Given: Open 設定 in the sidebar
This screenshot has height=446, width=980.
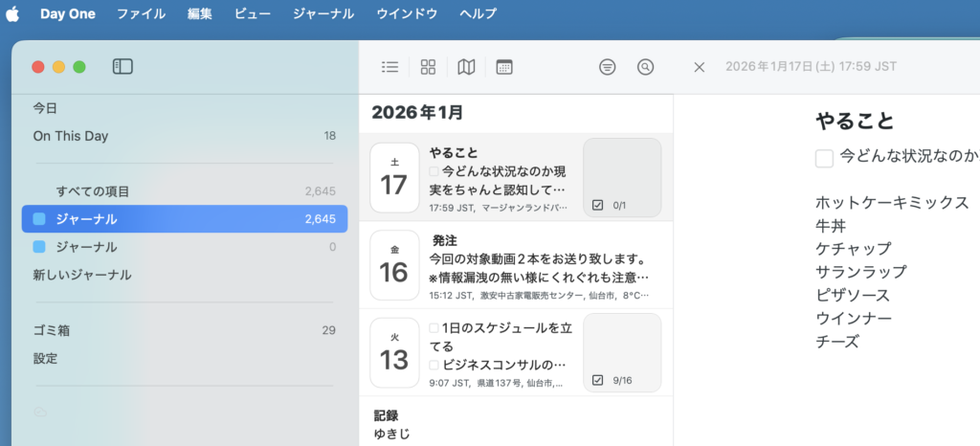Looking at the screenshot, I should (46, 358).
